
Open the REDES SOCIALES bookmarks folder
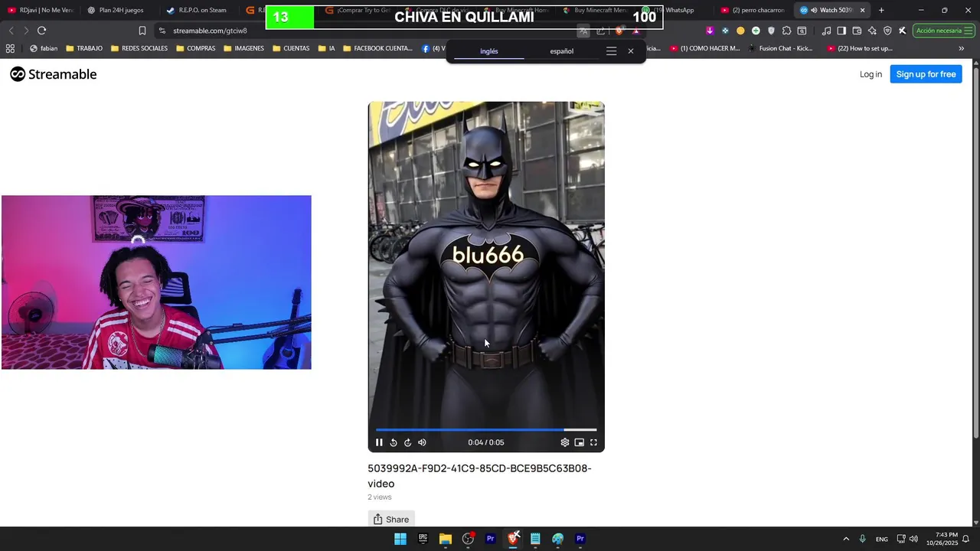point(139,48)
